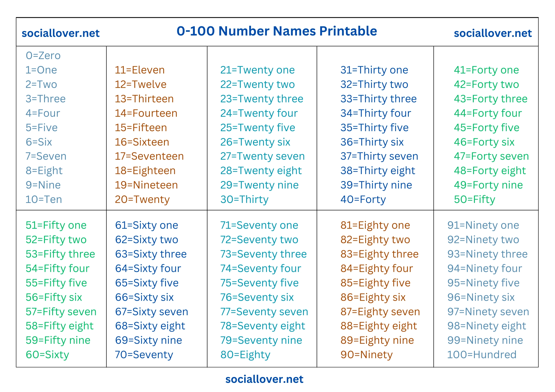Click the bottom sociallover.net link
The image size is (555, 392).
[x=264, y=379]
